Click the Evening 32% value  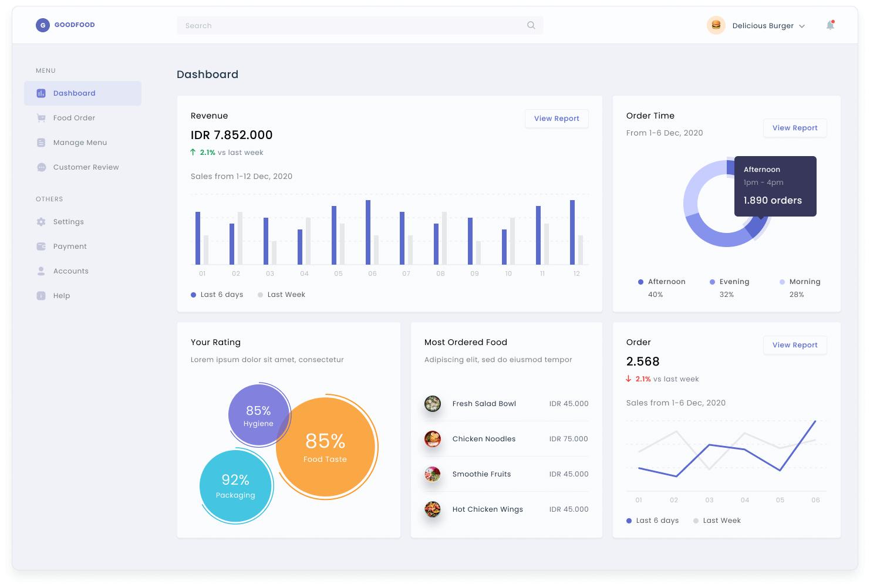click(727, 295)
